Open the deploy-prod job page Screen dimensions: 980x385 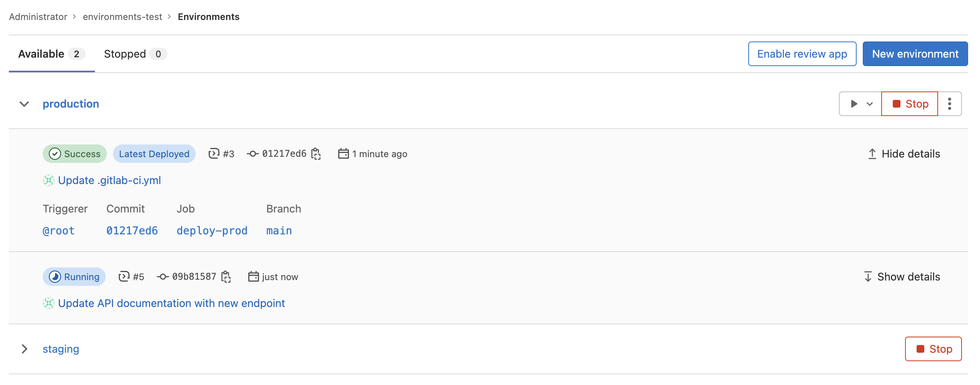click(x=212, y=231)
